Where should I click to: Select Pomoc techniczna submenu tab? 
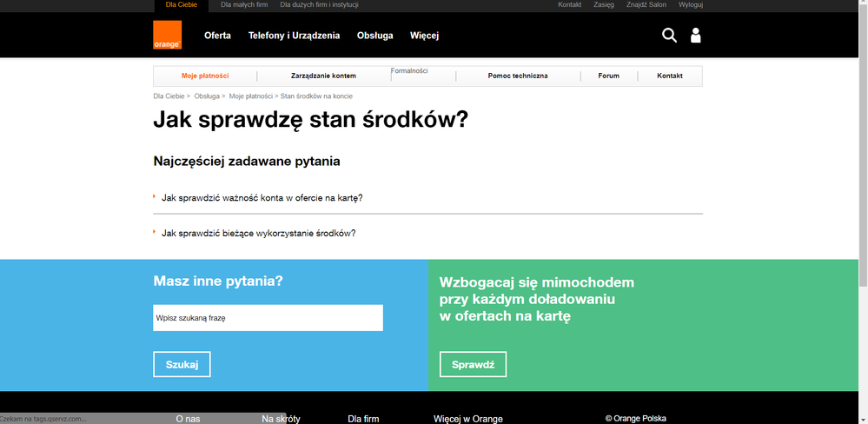tap(518, 76)
